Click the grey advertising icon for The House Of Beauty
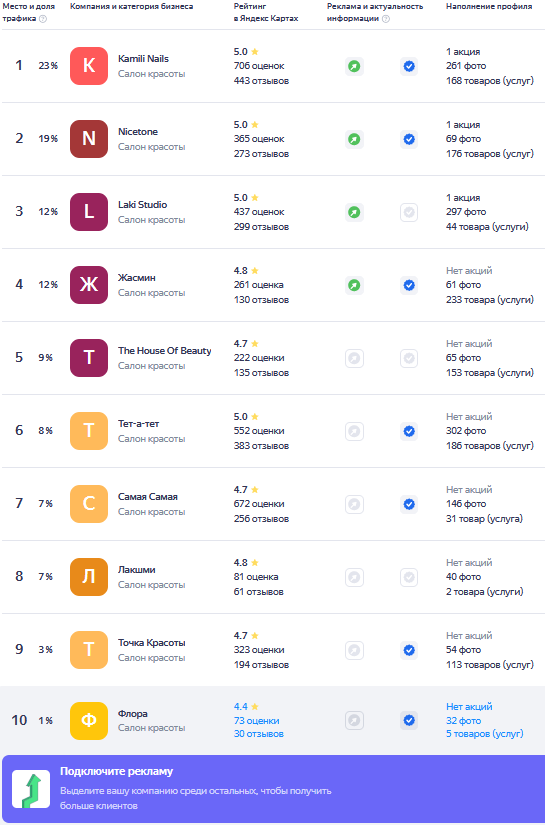Screen dimensions: 545x825 (x=355, y=358)
